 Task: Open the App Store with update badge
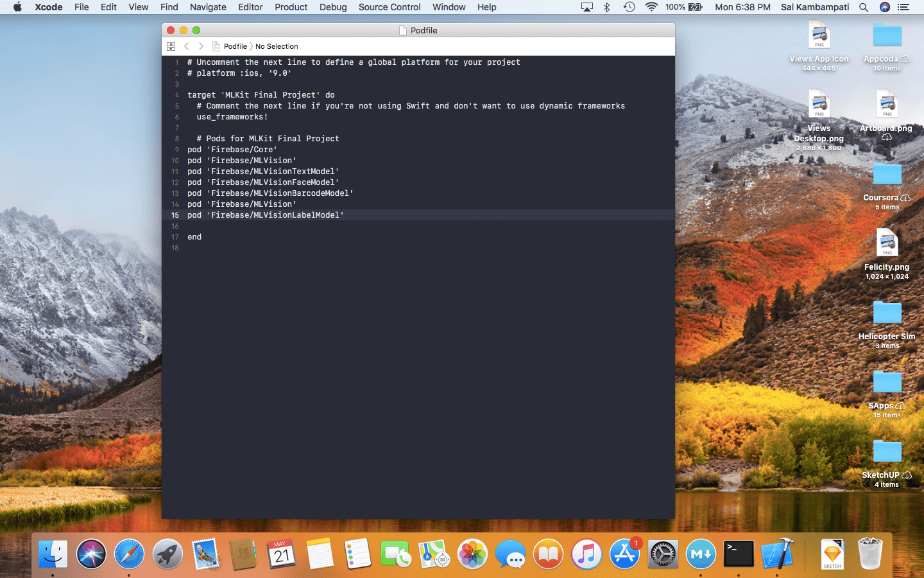point(624,554)
